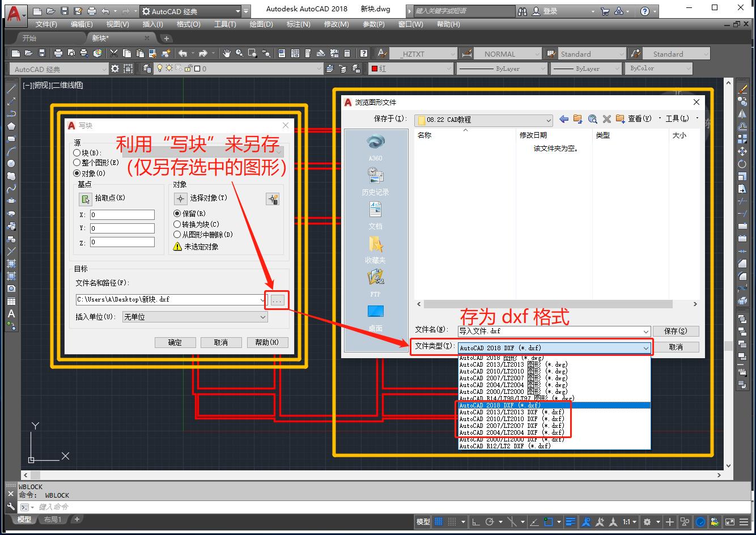Image resolution: width=756 pixels, height=535 pixels.
Task: Open the Autodesk App Store cart icon
Action: point(605,11)
